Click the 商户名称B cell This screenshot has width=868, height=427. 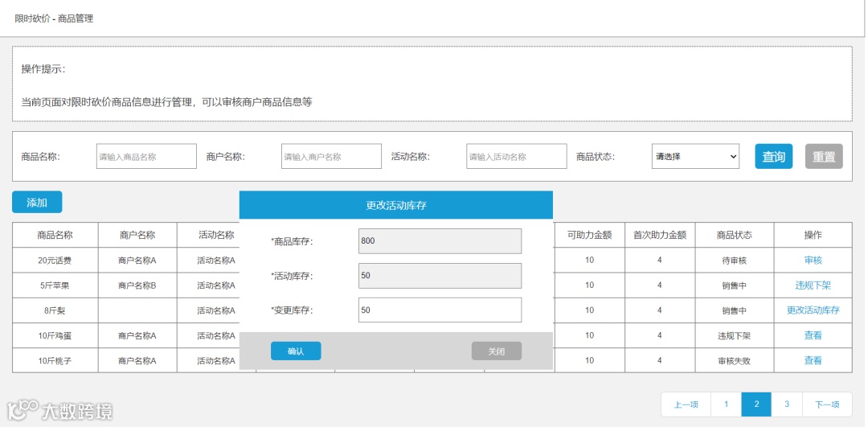(137, 285)
